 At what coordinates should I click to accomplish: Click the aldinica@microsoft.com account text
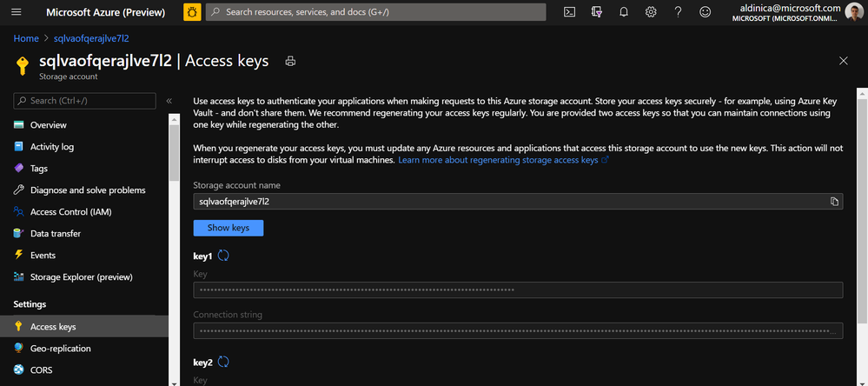790,8
